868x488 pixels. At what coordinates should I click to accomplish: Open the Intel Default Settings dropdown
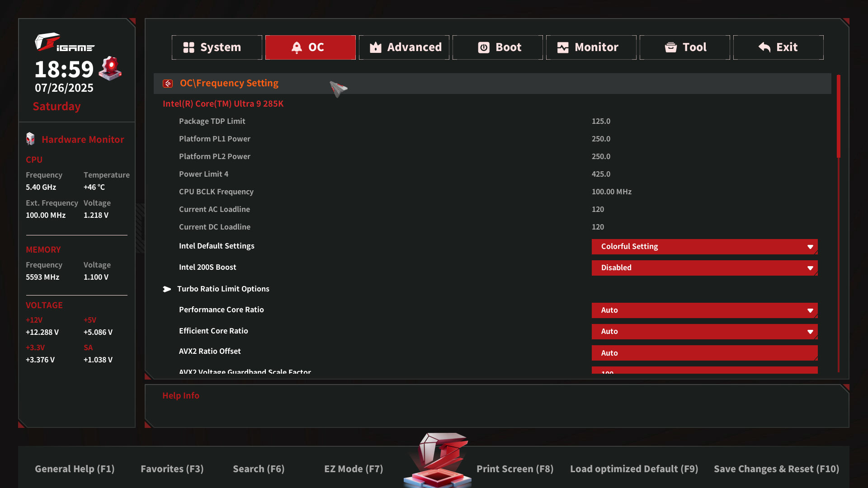coord(704,247)
